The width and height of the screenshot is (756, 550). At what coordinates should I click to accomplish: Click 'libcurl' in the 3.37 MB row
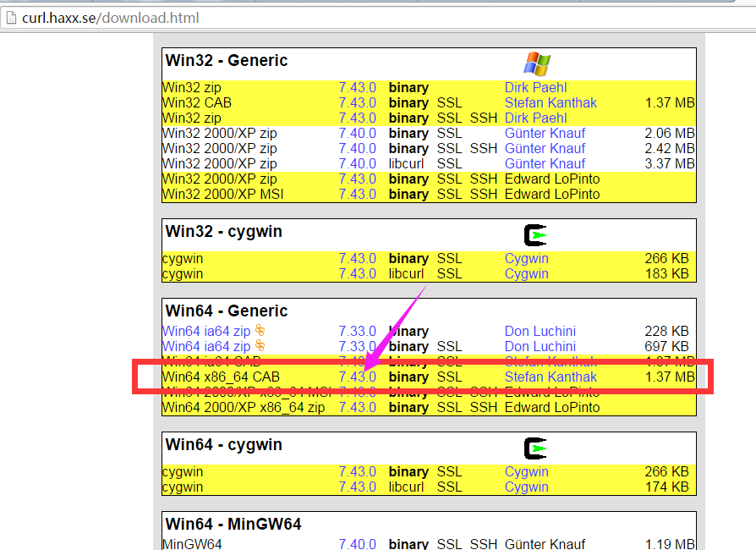[406, 164]
